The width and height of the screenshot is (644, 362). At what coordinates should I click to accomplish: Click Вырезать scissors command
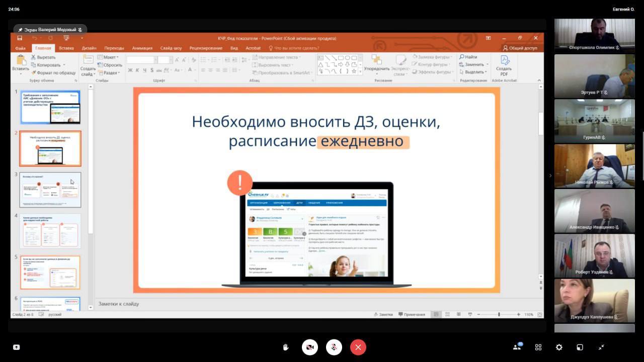point(43,57)
